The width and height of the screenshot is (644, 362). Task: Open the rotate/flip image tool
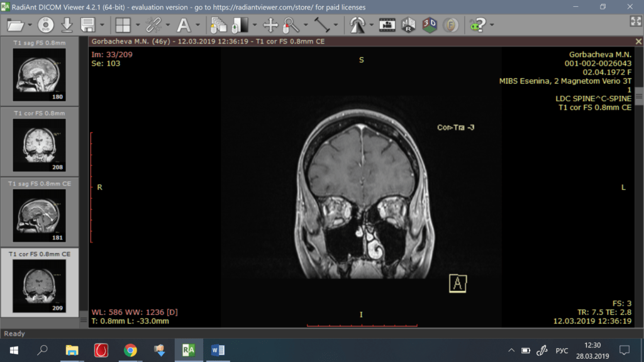(357, 25)
